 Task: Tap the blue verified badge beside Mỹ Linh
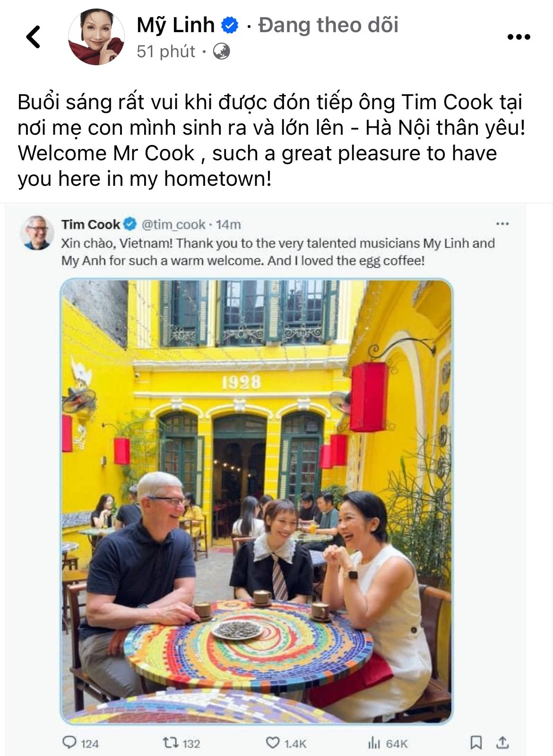tap(230, 25)
